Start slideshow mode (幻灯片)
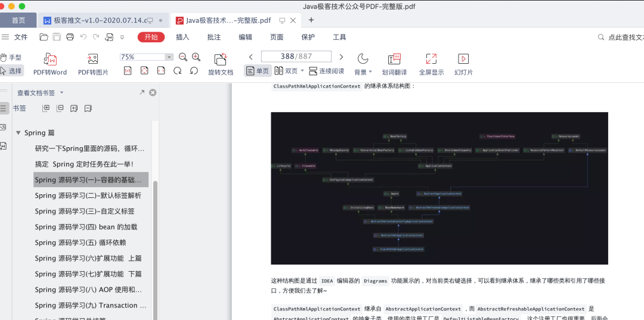The image size is (644, 320). 463,64
